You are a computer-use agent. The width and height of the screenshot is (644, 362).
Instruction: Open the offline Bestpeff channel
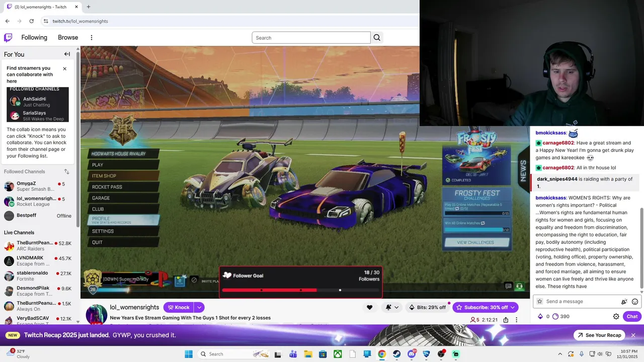[x=38, y=216]
